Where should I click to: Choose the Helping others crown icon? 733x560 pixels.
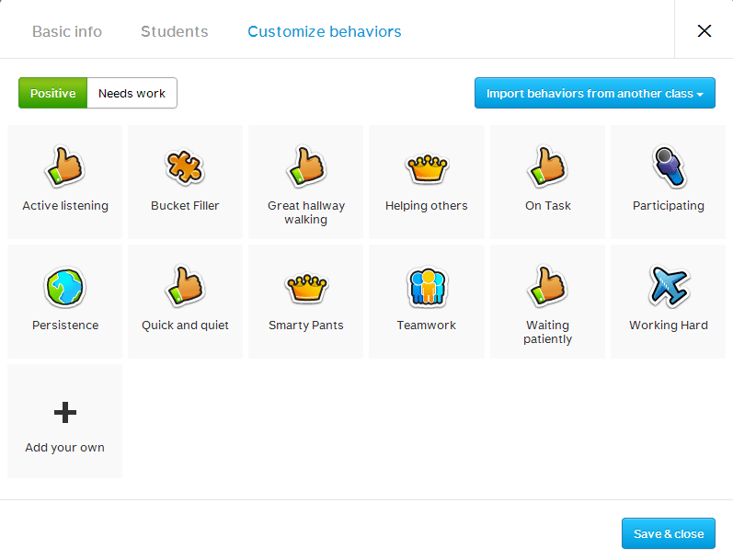427,167
